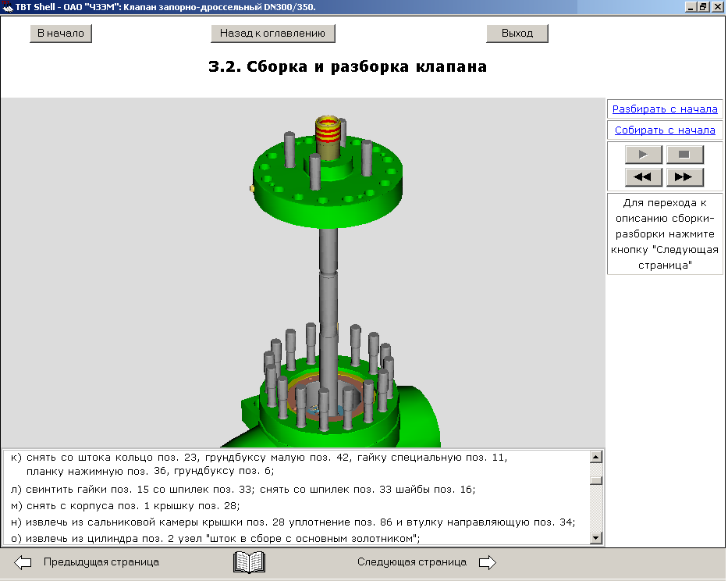Click the 3D valve model view
Image resolution: width=728 pixels, height=581 pixels.
[304, 273]
